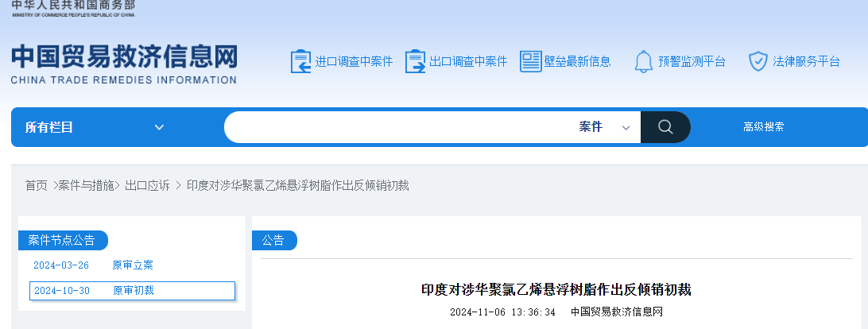The height and width of the screenshot is (329, 868).
Task: Open 出口应诉 breadcrumb link
Action: coord(147,185)
